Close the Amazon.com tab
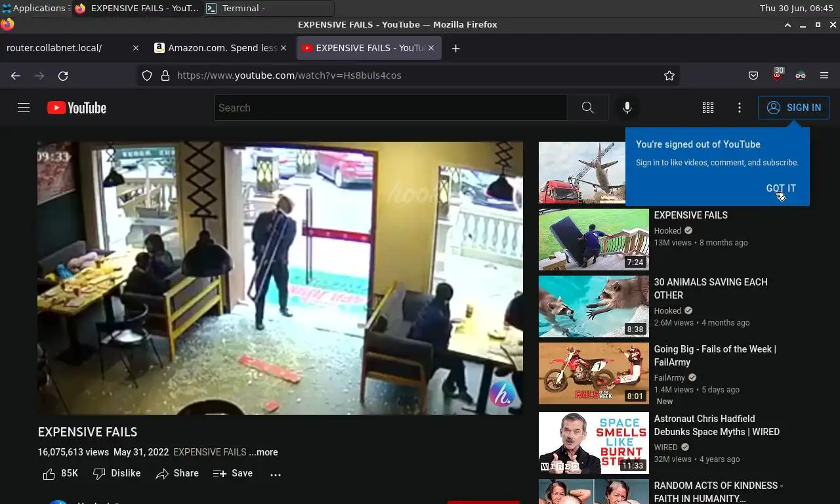The height and width of the screenshot is (504, 840). [283, 48]
